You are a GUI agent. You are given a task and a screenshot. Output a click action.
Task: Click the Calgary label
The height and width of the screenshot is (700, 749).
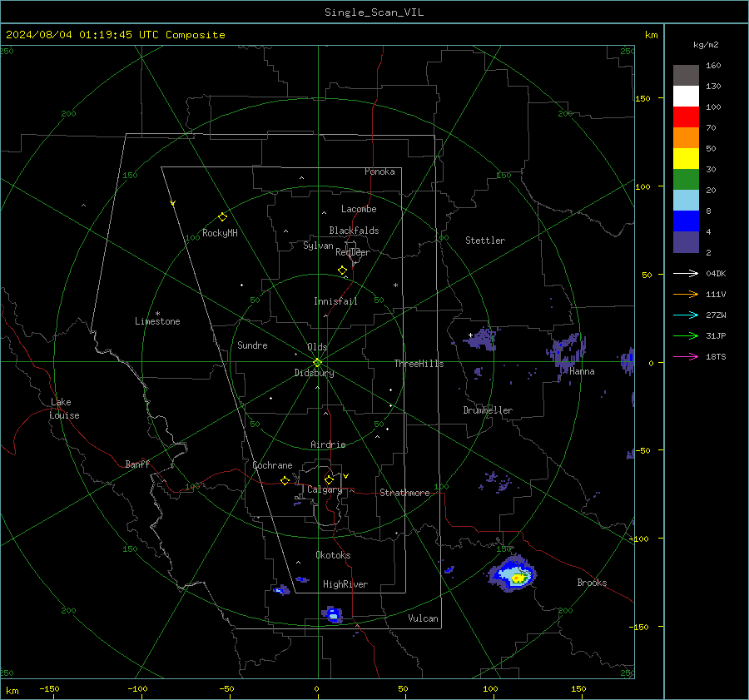(325, 489)
